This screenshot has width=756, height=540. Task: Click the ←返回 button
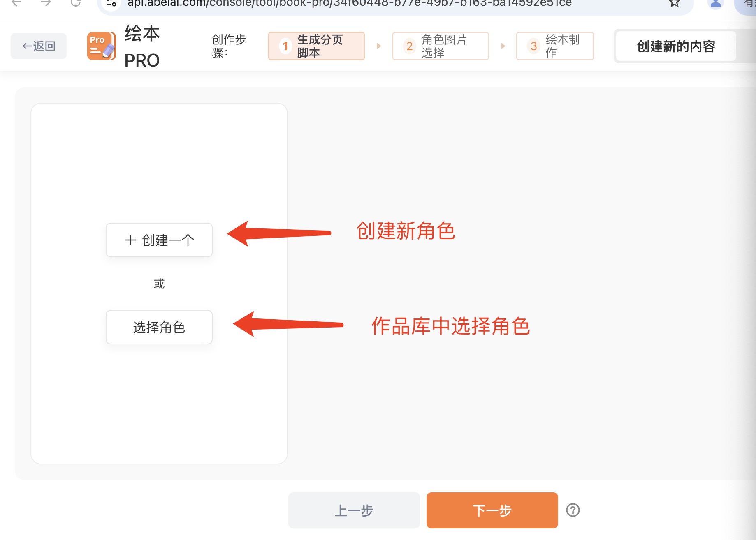[x=39, y=46]
